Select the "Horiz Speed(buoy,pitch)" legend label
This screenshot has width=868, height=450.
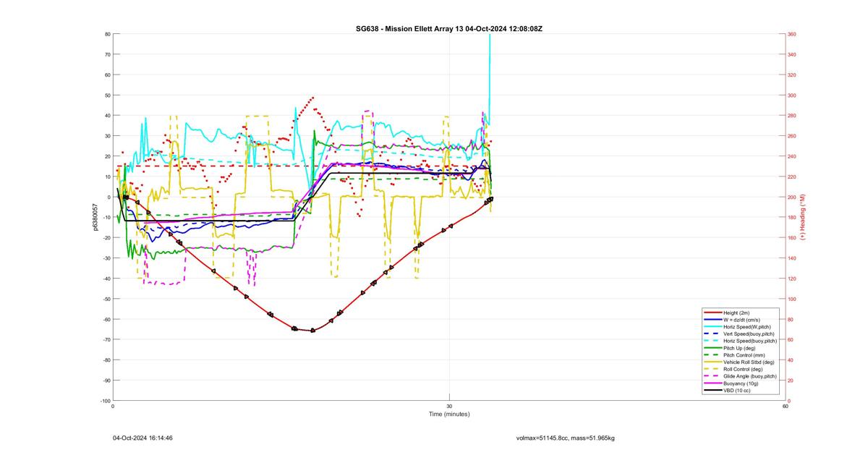point(750,341)
